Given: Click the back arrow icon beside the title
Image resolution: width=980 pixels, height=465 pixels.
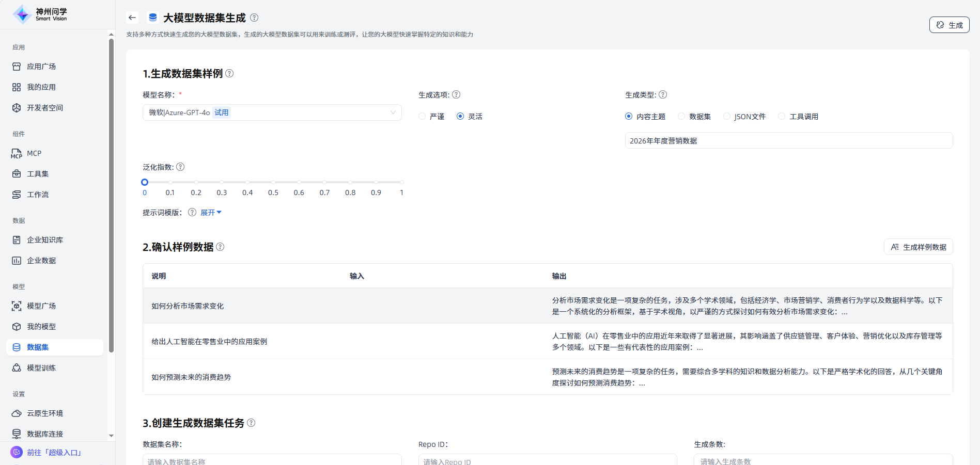Looking at the screenshot, I should pos(132,18).
